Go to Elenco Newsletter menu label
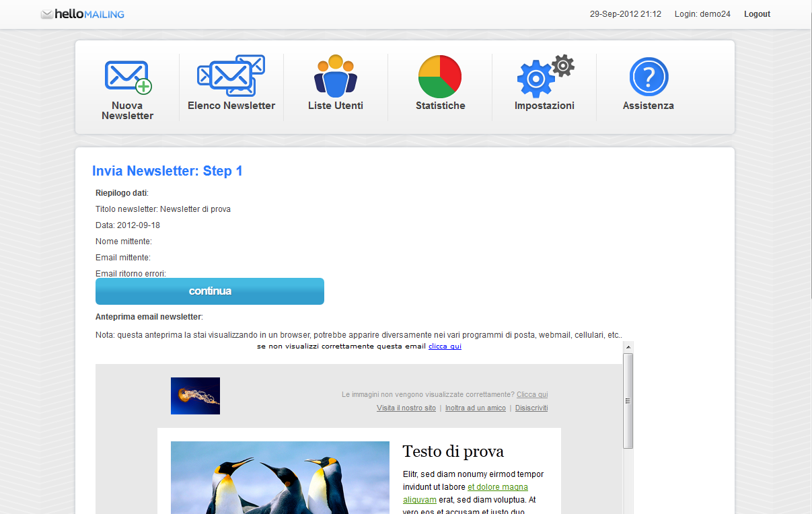Image resolution: width=812 pixels, height=514 pixels. 231,106
